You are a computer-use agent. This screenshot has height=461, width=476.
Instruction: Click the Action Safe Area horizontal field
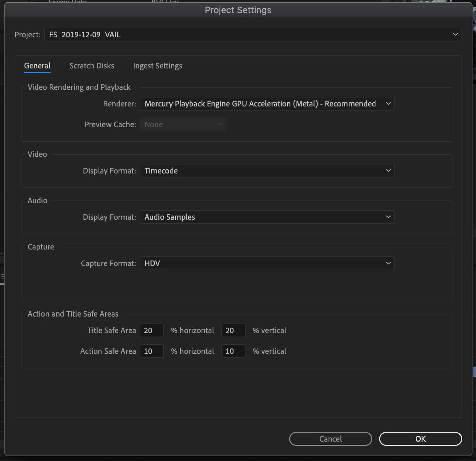[x=152, y=351]
